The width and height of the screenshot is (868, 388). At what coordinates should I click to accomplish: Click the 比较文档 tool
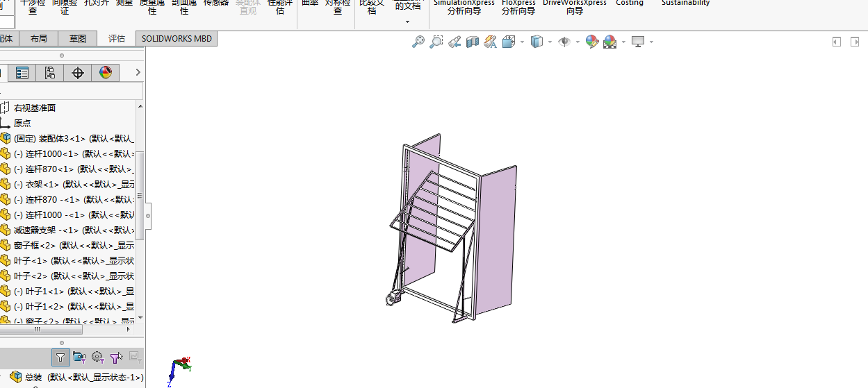coord(372,7)
